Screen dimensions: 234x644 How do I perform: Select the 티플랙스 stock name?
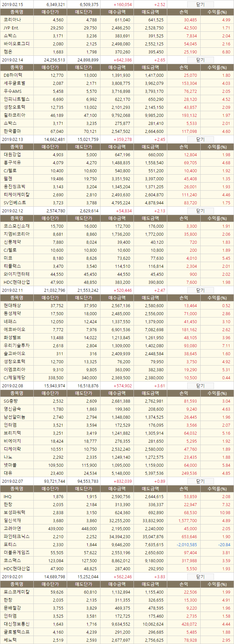pos(12,266)
